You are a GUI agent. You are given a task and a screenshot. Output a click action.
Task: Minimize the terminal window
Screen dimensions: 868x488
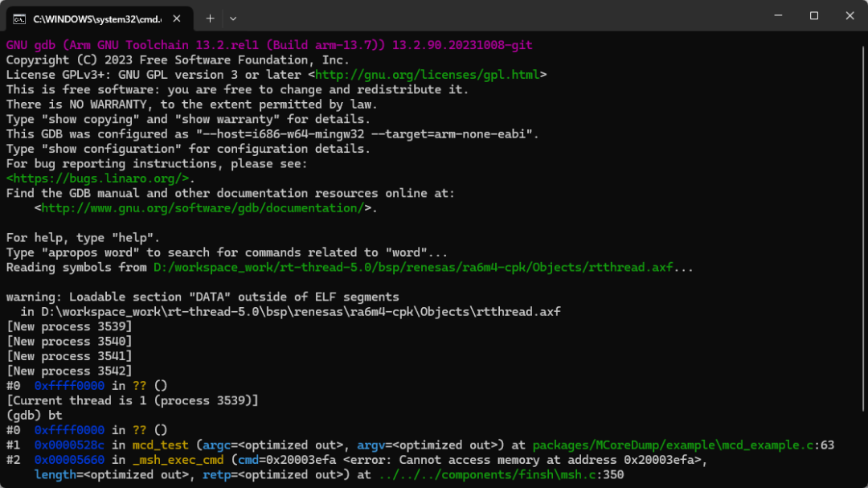[x=777, y=16]
